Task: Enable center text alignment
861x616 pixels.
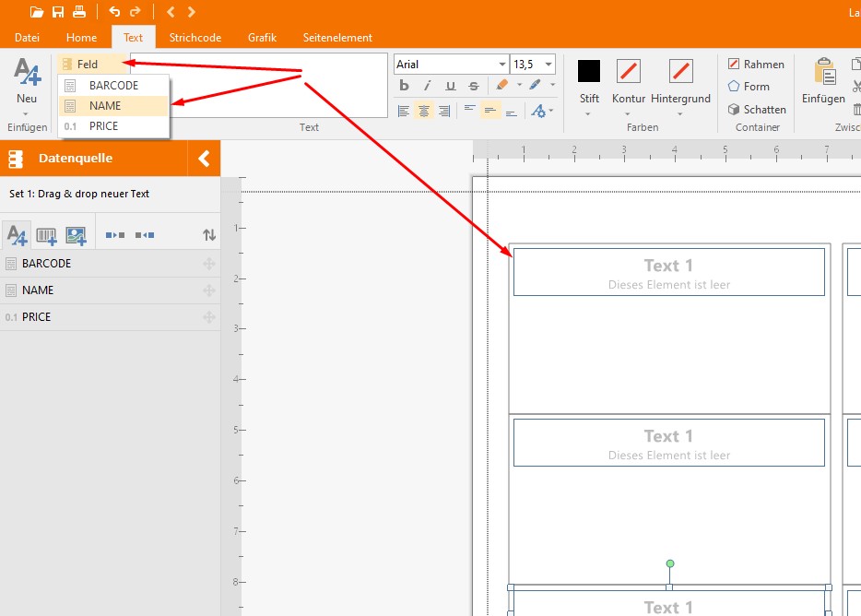Action: point(424,111)
